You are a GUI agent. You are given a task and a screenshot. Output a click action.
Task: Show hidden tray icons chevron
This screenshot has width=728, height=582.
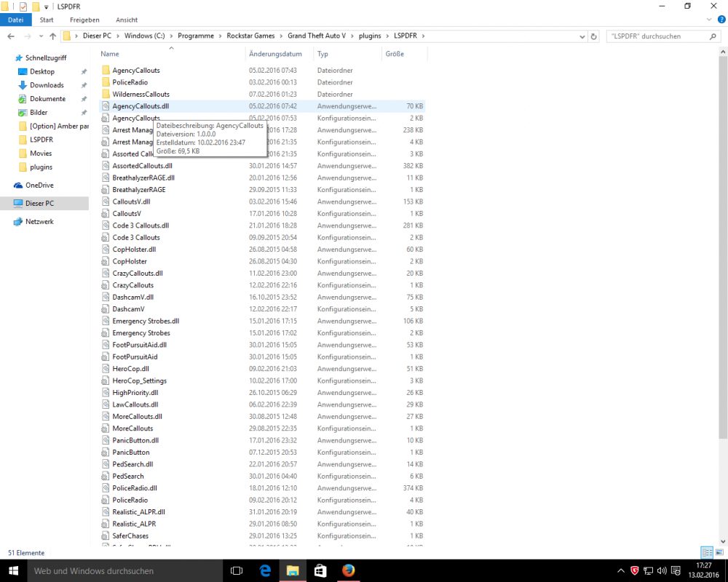[x=621, y=571]
